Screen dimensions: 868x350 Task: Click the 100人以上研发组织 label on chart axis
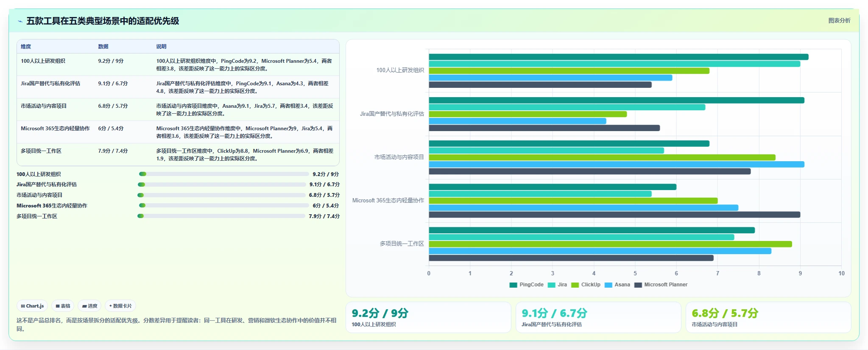click(x=400, y=70)
